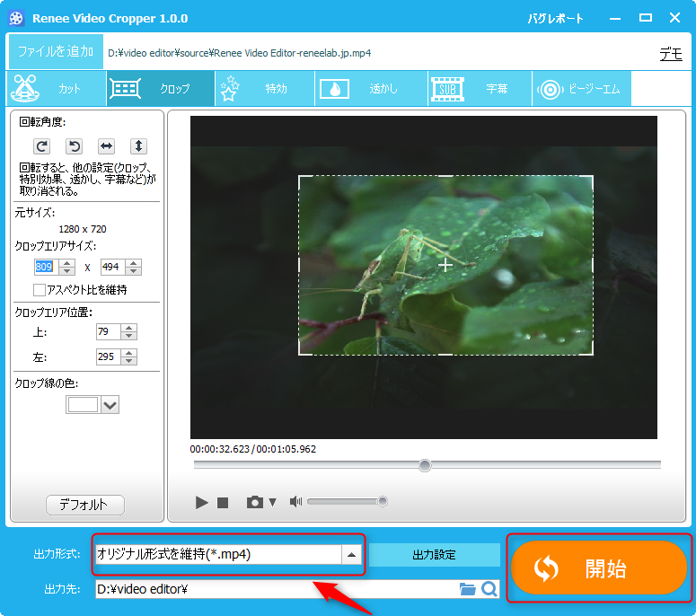Switch to the クロップ (Crop) tab
The height and width of the screenshot is (616, 696).
(x=161, y=88)
